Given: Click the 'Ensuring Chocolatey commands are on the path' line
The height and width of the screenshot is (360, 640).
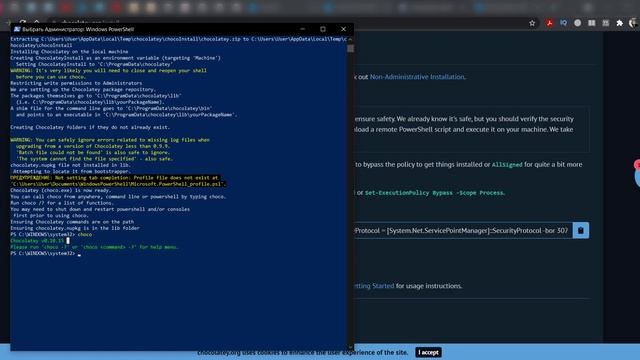Looking at the screenshot, I should coord(72,222).
